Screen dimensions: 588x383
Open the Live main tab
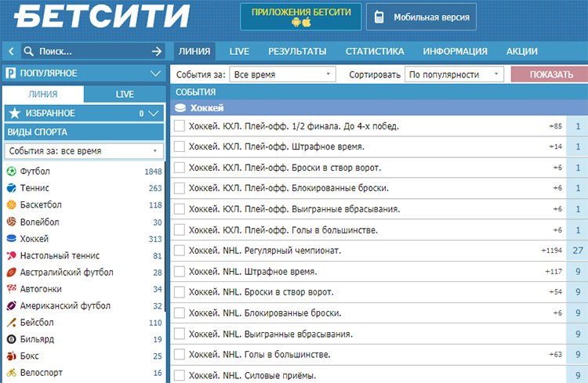(239, 52)
